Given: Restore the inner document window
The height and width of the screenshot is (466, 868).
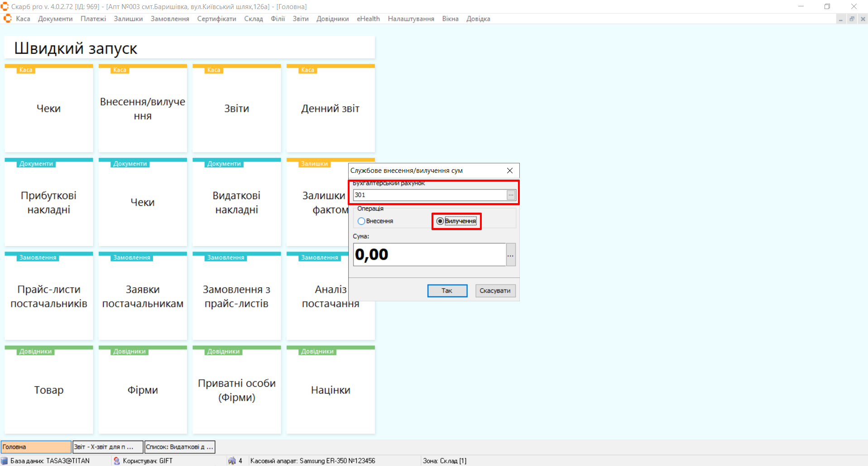Looking at the screenshot, I should tap(852, 19).
